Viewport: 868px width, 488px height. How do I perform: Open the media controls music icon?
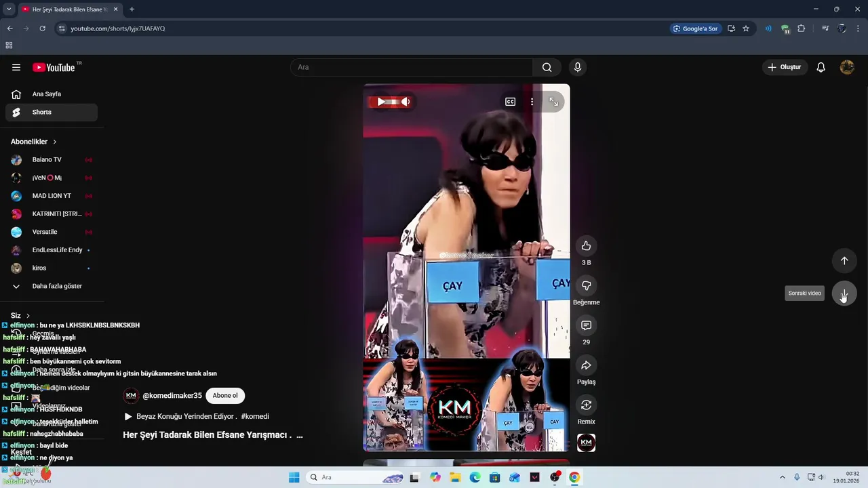(x=825, y=28)
